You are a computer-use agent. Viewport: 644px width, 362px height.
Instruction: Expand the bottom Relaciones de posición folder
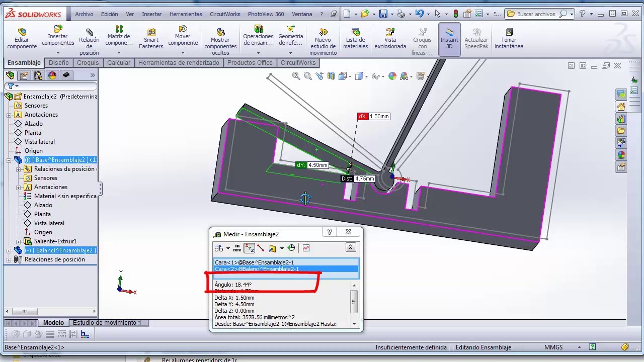[x=9, y=259]
